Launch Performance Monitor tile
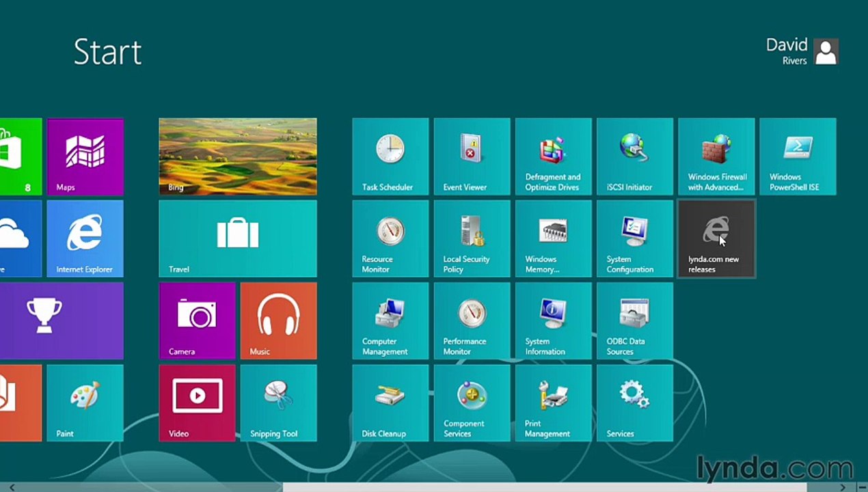The width and height of the screenshot is (868, 492). pyautogui.click(x=472, y=320)
